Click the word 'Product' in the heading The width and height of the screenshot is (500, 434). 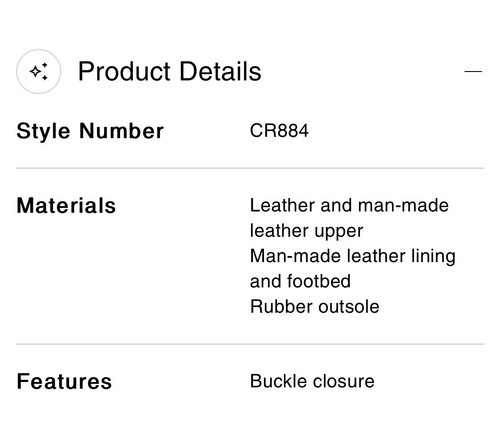tap(124, 71)
